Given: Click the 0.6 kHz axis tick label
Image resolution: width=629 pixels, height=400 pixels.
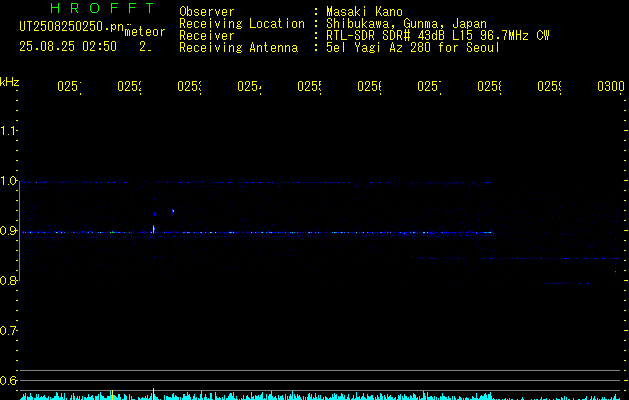Looking at the screenshot, I should click(x=8, y=380).
